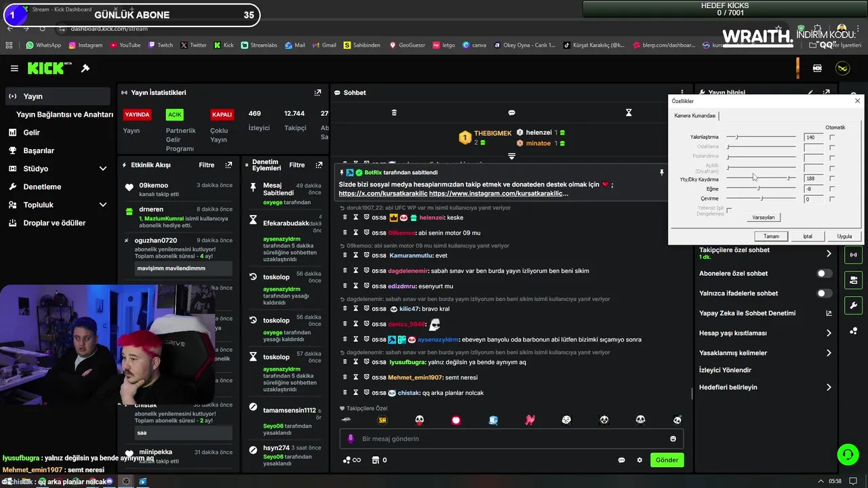This screenshot has height=488, width=868.
Task: Check Otomatik box for Odaklama
Action: (832, 147)
